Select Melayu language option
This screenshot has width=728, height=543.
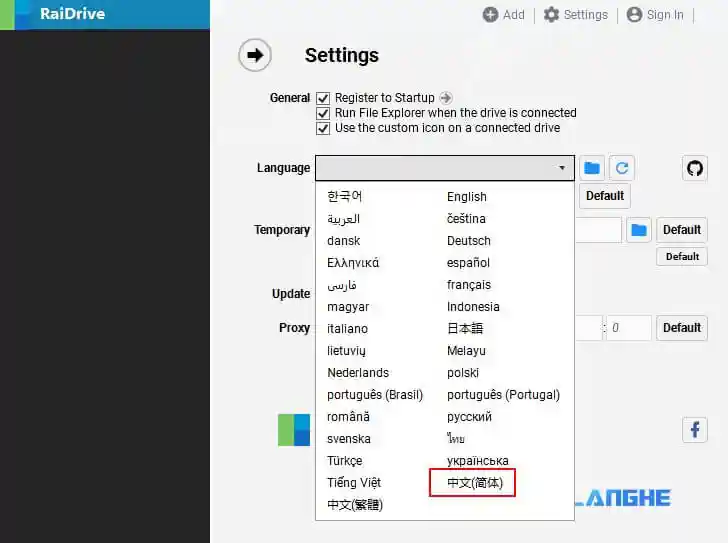(466, 351)
